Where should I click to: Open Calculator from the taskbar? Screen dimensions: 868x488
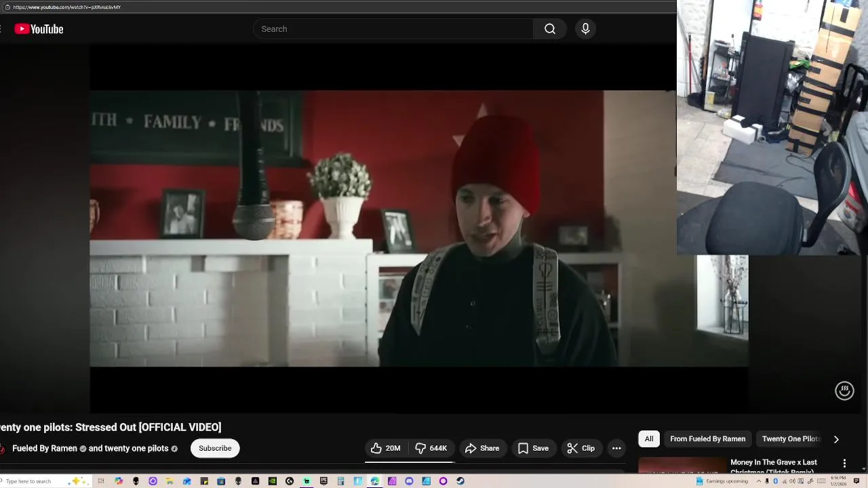tap(340, 481)
